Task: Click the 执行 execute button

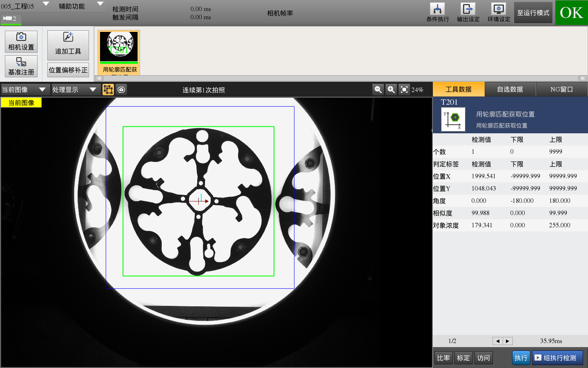Action: pos(521,358)
